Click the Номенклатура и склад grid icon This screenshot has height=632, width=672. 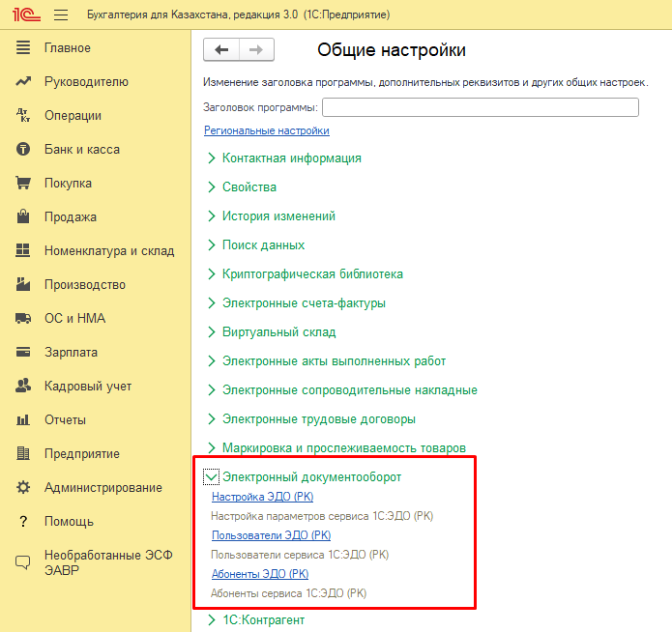coord(22,250)
